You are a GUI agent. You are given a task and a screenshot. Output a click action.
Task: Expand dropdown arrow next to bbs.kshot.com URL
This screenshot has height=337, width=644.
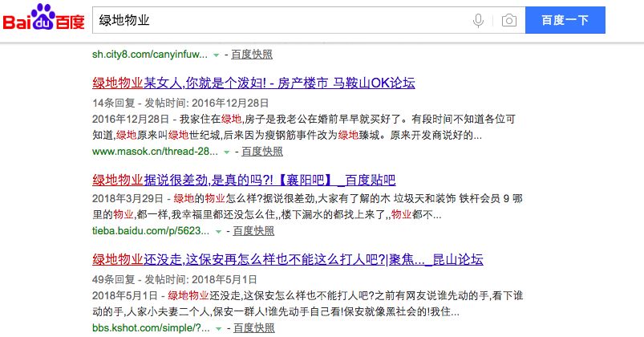218,329
